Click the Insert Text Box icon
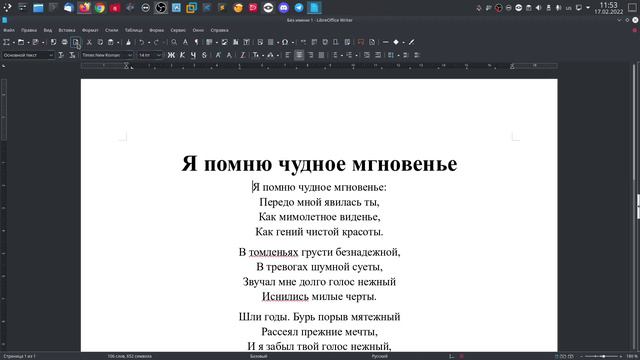This screenshot has height=360, width=640. 247,42
